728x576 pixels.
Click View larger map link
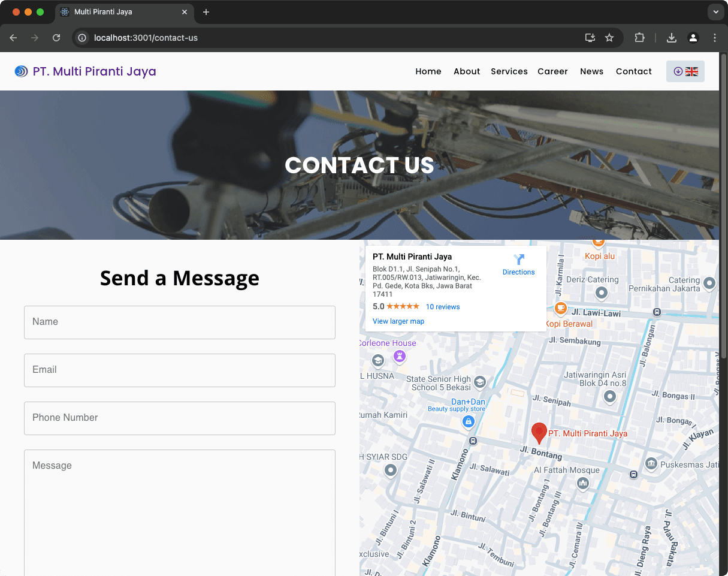point(398,321)
